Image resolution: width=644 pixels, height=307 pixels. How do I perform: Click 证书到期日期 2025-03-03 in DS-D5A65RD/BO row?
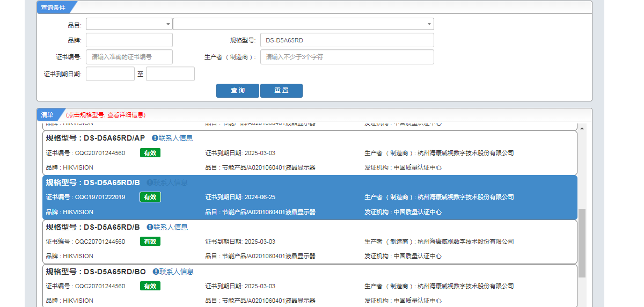(x=240, y=286)
